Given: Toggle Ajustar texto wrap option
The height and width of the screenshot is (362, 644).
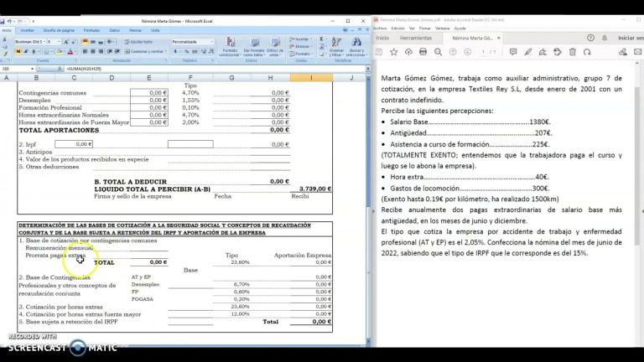Looking at the screenshot, I should click(140, 41).
